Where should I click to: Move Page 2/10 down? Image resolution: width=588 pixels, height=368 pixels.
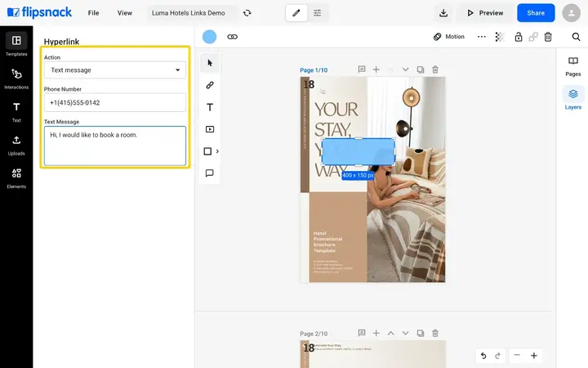point(405,333)
